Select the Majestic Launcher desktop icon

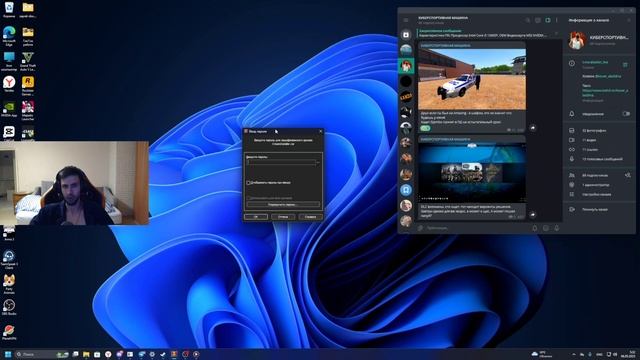[x=28, y=111]
